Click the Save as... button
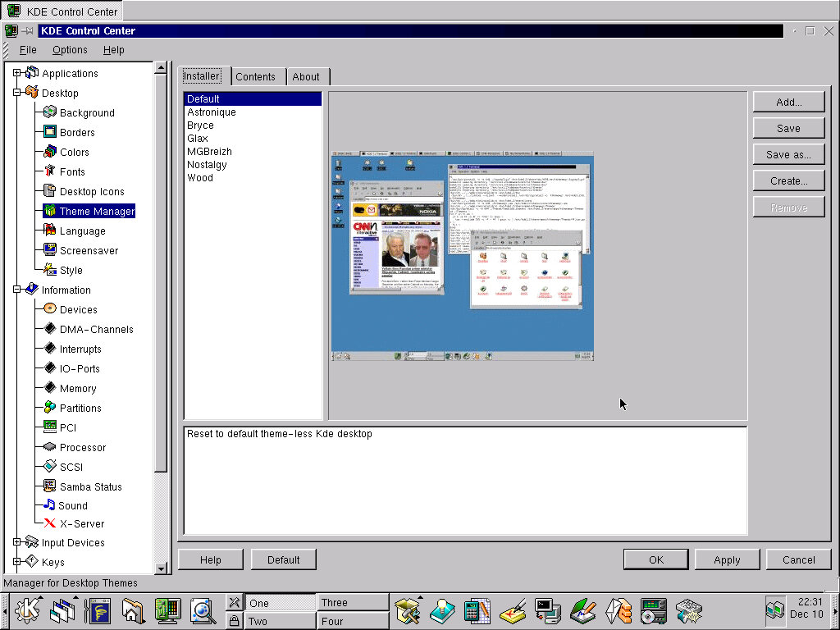This screenshot has width=840, height=630. tap(788, 154)
